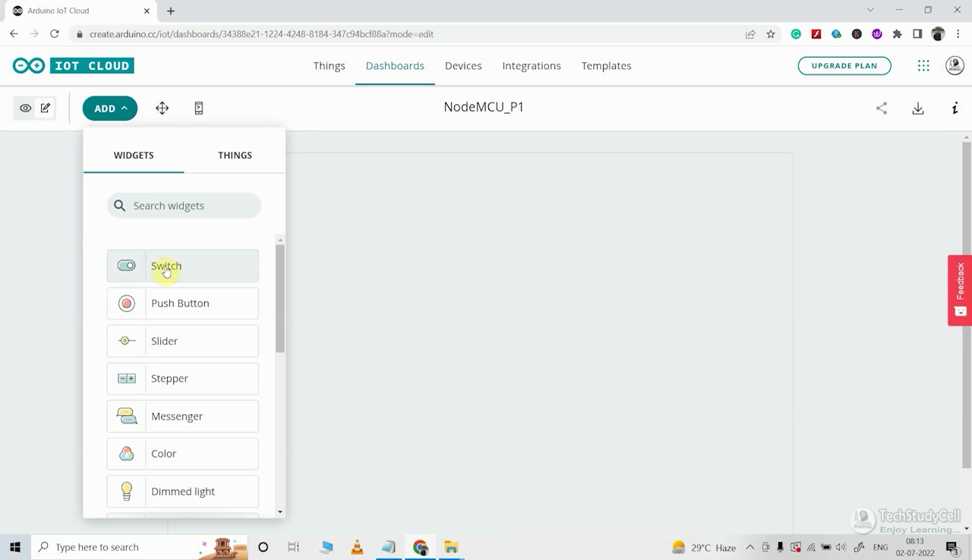
Task: View dashboard info with the i icon
Action: (955, 108)
